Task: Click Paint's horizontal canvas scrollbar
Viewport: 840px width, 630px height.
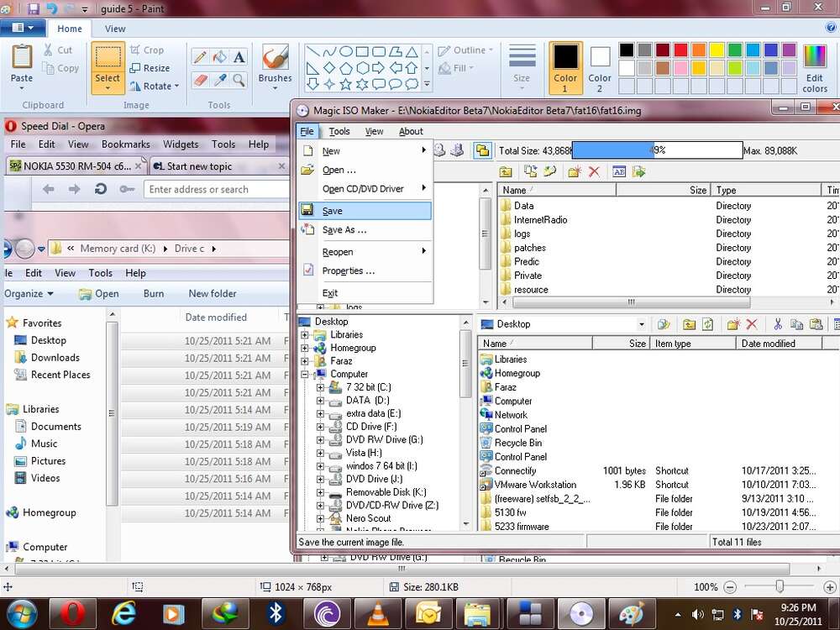Action: point(402,569)
